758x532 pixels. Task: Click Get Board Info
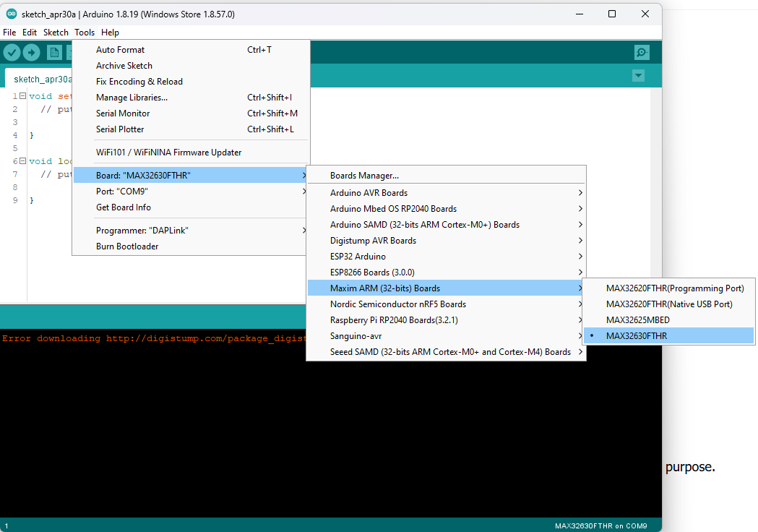coord(191,207)
